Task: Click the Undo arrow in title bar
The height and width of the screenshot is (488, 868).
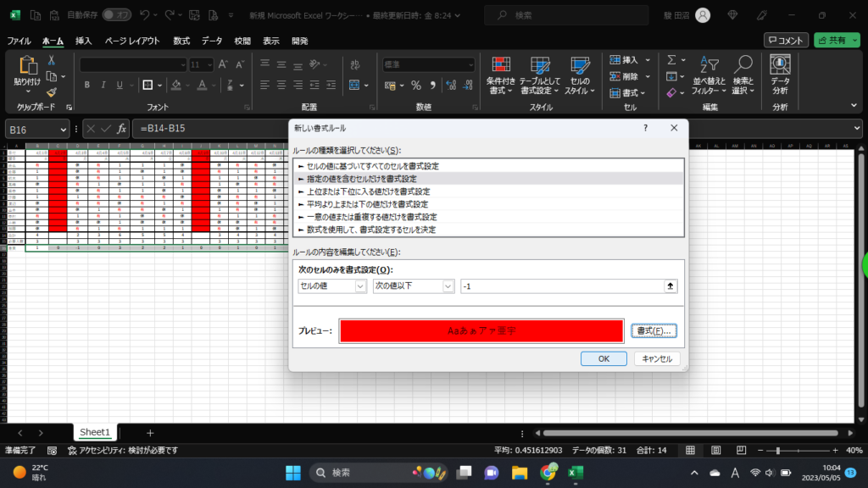Action: pos(144,15)
